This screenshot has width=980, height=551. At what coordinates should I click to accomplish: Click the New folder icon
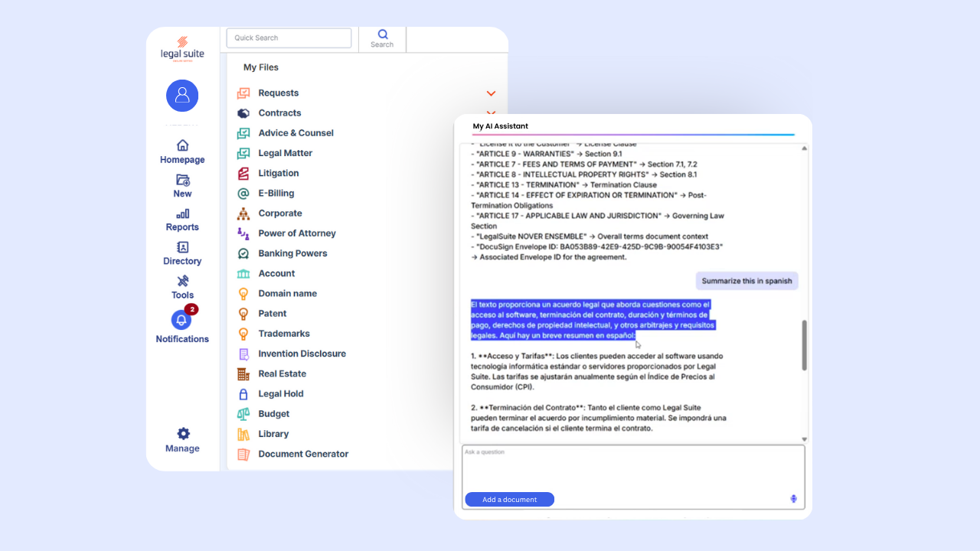click(x=182, y=180)
